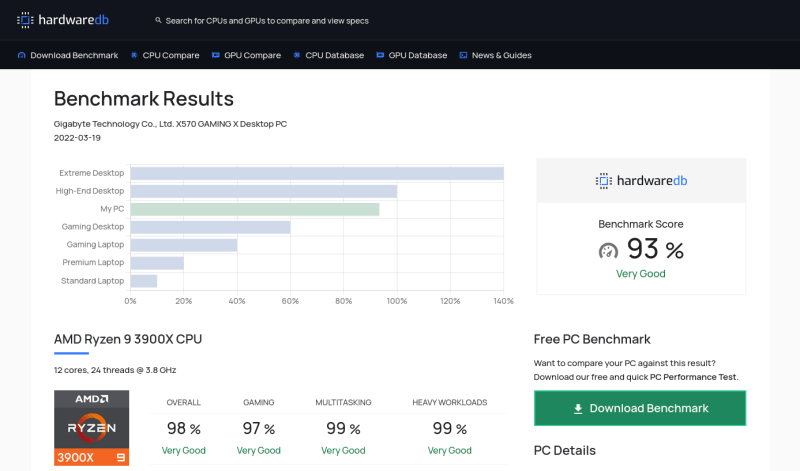Click the MULTITASKING 99 % score

343,429
